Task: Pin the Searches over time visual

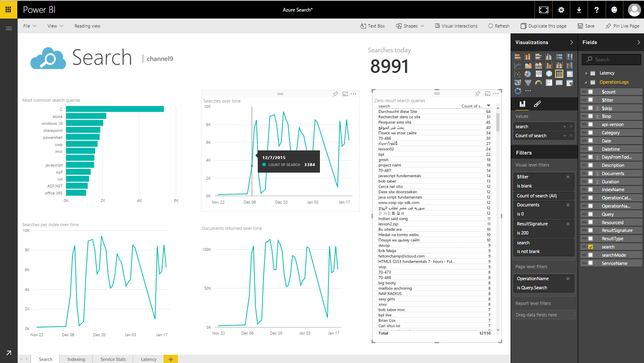Action: pos(335,94)
